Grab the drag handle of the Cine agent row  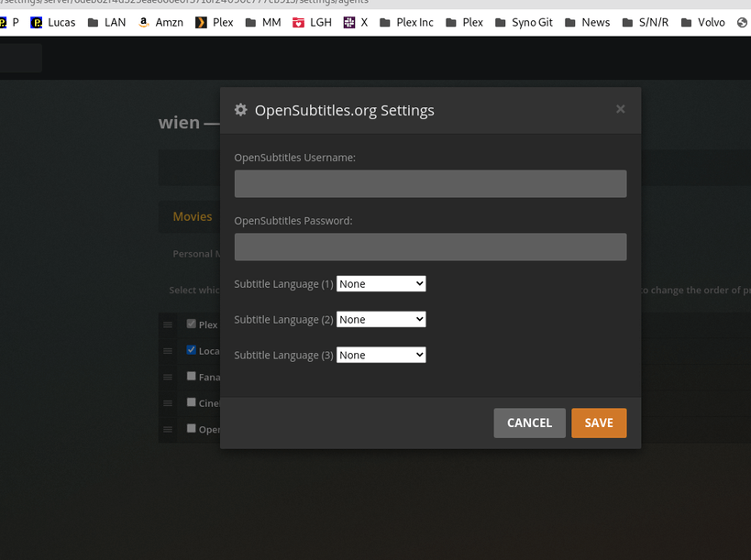click(x=168, y=403)
